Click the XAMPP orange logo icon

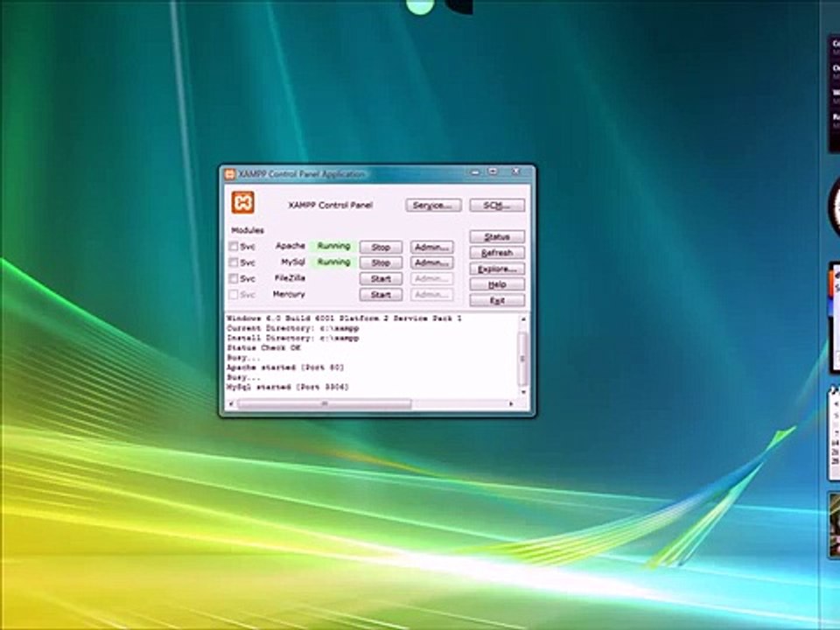pos(242,202)
